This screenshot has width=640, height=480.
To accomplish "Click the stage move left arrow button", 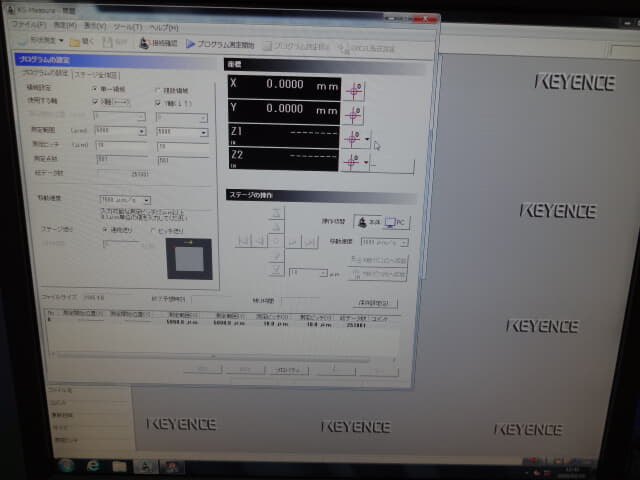I will tap(260, 241).
